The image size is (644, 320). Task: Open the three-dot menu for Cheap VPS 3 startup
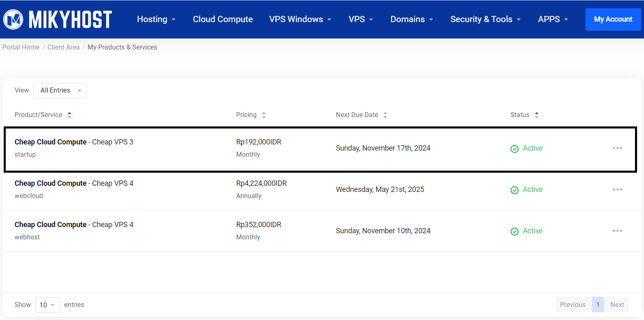coord(617,148)
